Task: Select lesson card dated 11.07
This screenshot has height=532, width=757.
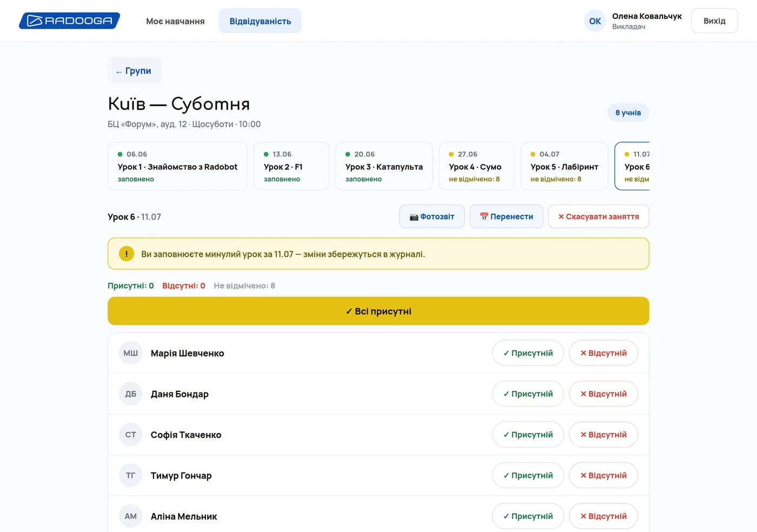Action: pos(632,166)
